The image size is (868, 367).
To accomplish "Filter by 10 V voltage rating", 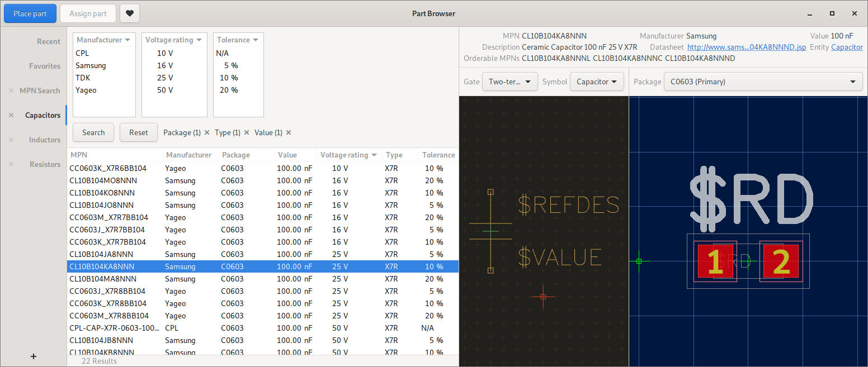I will pos(174,53).
